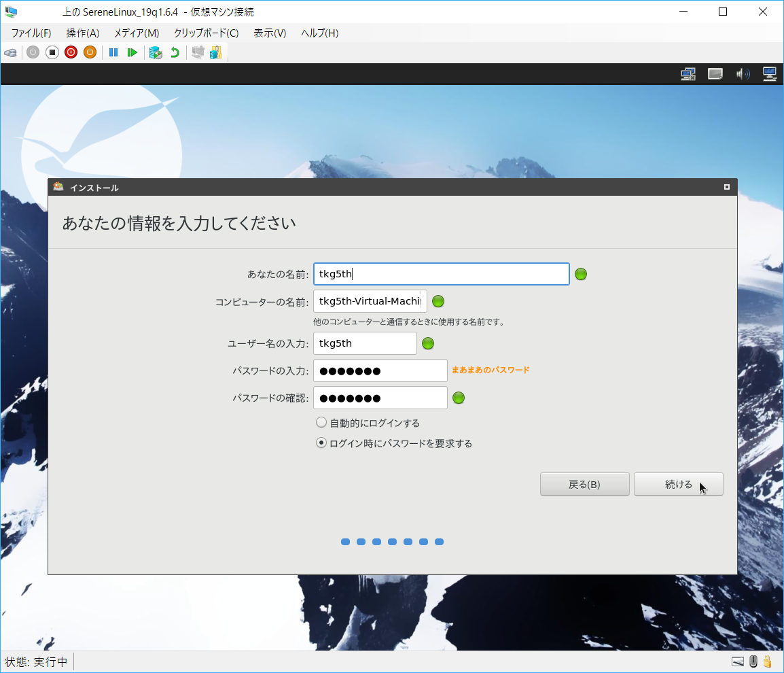Open the クリップボード(C) menu
784x673 pixels.
pos(206,33)
